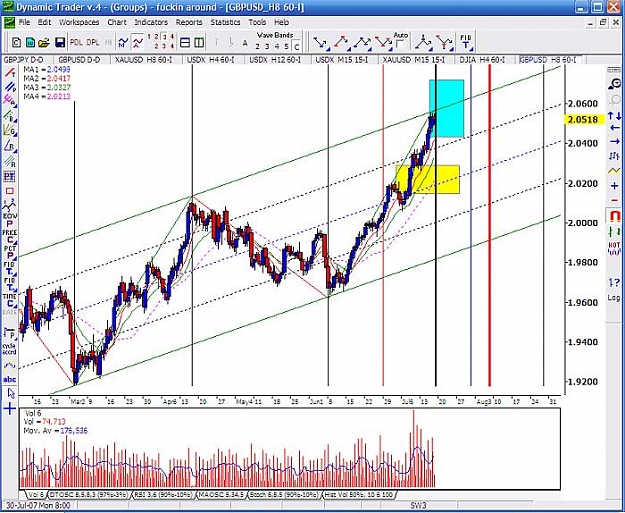This screenshot has height=513, width=625.
Task: Select the arrow pointer cursor tool
Action: (11, 393)
